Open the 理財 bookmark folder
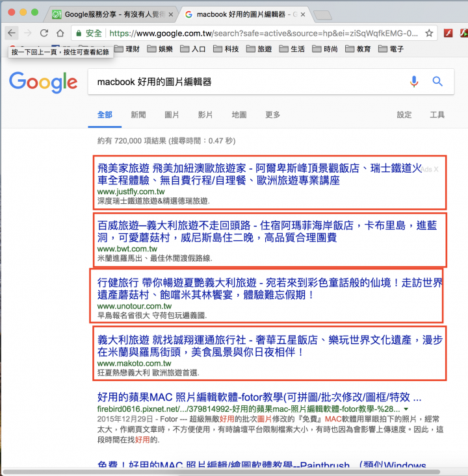Image resolution: width=468 pixels, height=476 pixels. pos(127,49)
